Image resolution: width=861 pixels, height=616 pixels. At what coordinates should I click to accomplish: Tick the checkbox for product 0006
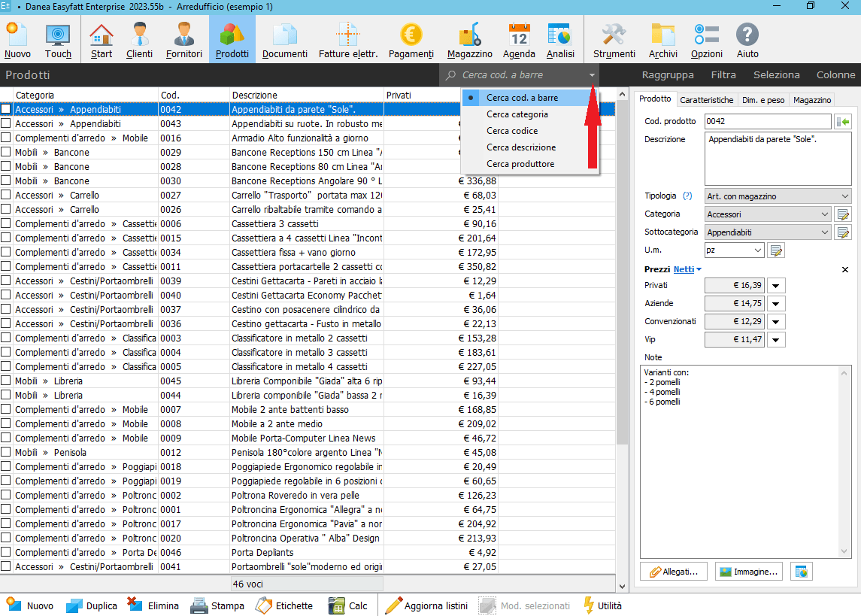point(5,223)
